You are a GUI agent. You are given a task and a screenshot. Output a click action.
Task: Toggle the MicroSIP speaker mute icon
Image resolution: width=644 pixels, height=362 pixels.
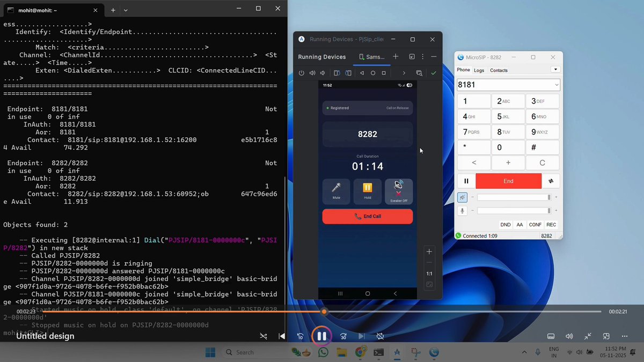tap(463, 197)
